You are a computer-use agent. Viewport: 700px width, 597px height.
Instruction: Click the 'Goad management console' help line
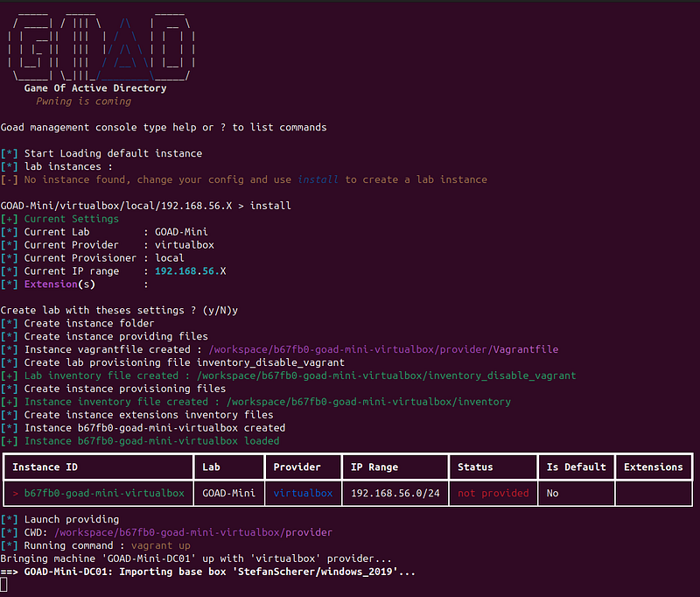pyautogui.click(x=164, y=127)
